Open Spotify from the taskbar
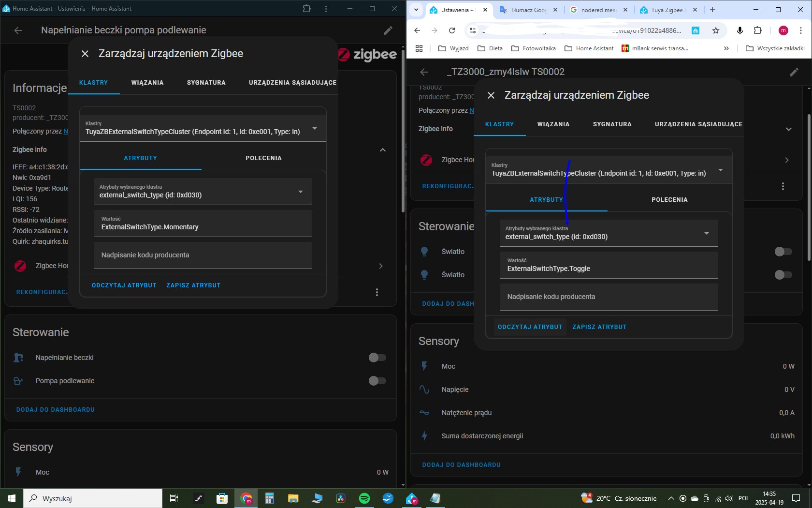Screen dimensions: 812x508 tap(364, 498)
